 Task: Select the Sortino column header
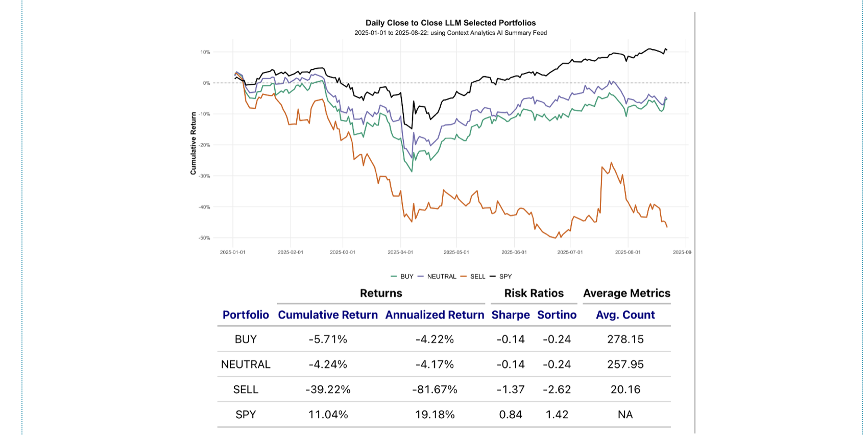tap(557, 315)
